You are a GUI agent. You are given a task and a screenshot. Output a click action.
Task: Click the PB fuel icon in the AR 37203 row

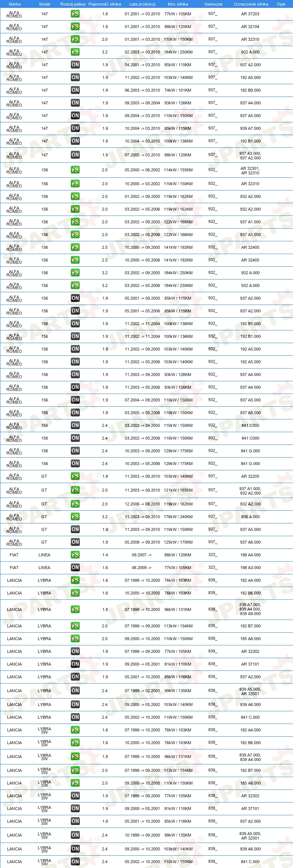(75, 14)
